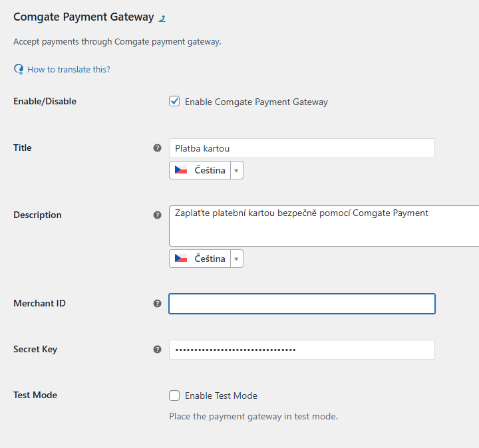Click the Title input with Platba kartou

coord(302,148)
